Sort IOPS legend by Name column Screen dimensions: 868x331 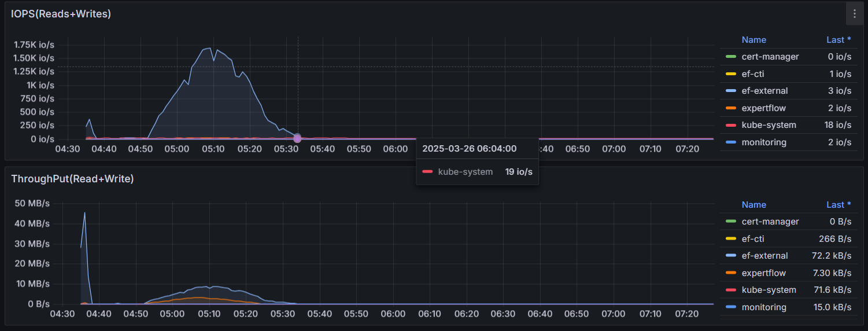tap(754, 40)
